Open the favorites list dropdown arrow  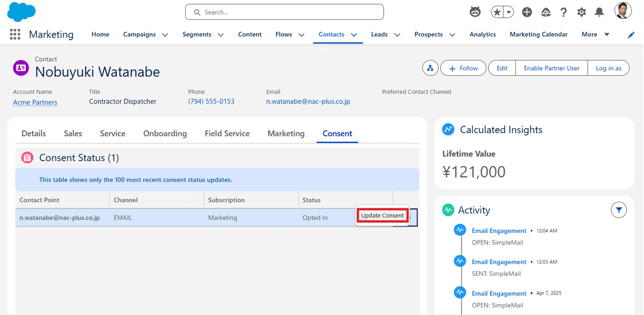[x=508, y=12]
